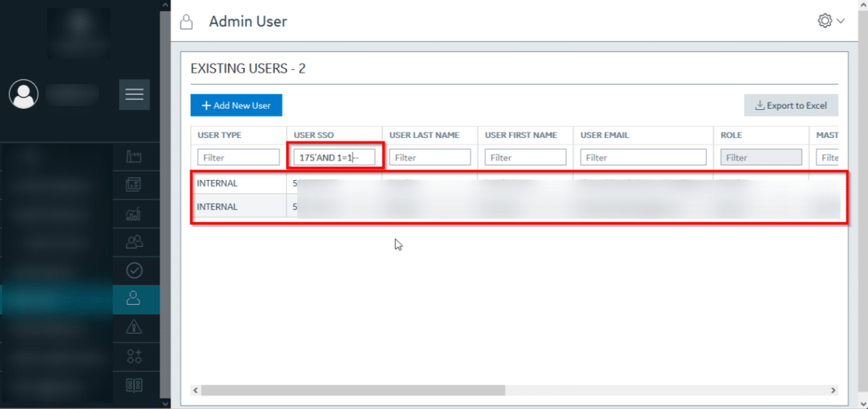This screenshot has height=409, width=868.
Task: Click the USER FIRST NAME filter field
Action: coord(525,157)
